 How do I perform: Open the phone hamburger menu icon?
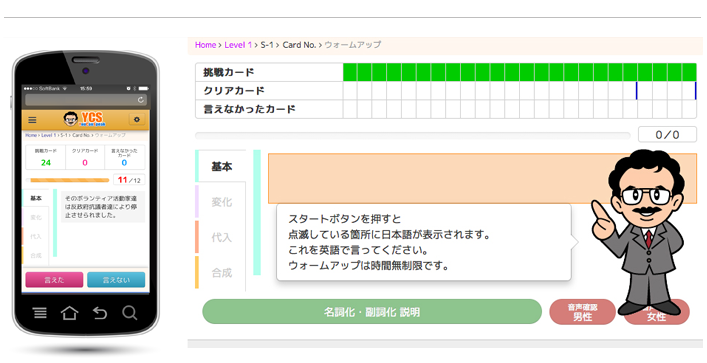32,120
